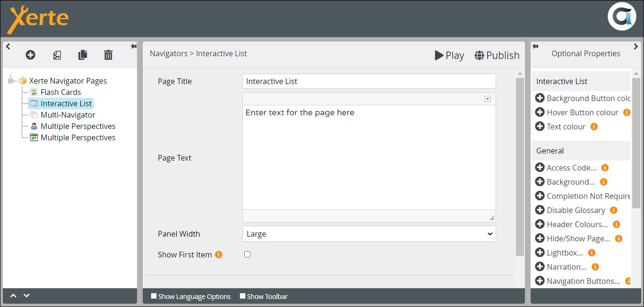Screen dimensions: 644x307
Task: Click the info icon next to Show First Item
Action: [x=218, y=255]
